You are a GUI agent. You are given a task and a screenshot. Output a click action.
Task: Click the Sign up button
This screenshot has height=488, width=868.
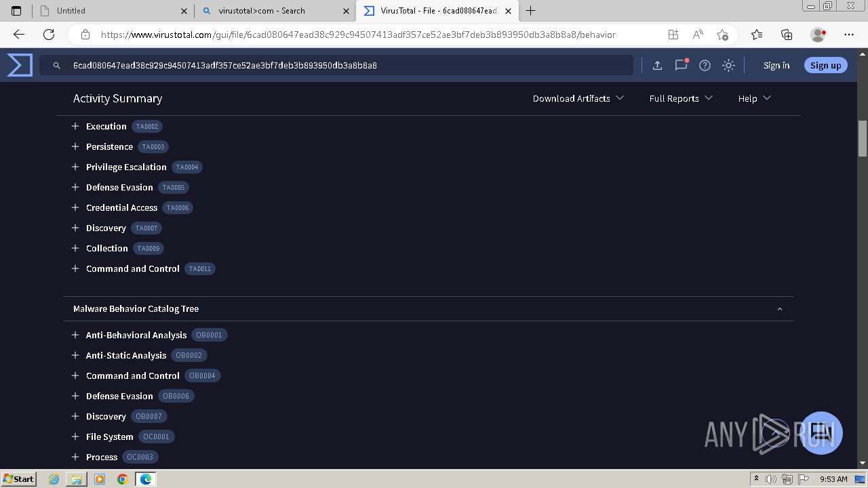(x=825, y=65)
